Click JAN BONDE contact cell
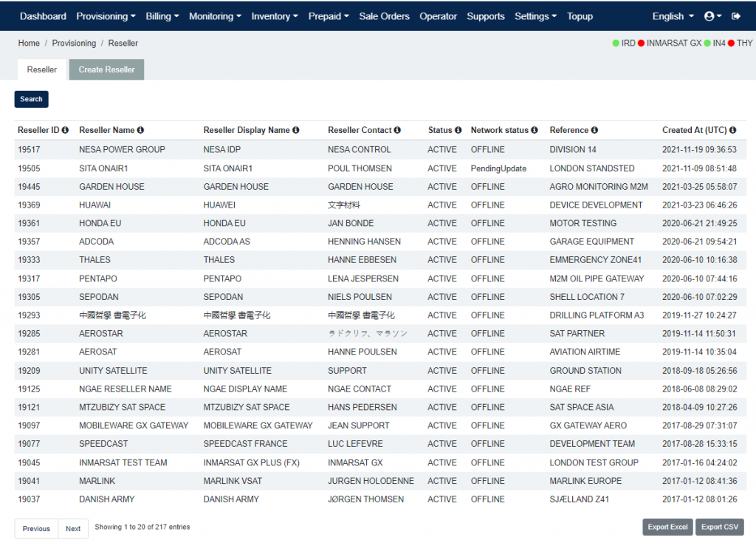 point(351,223)
